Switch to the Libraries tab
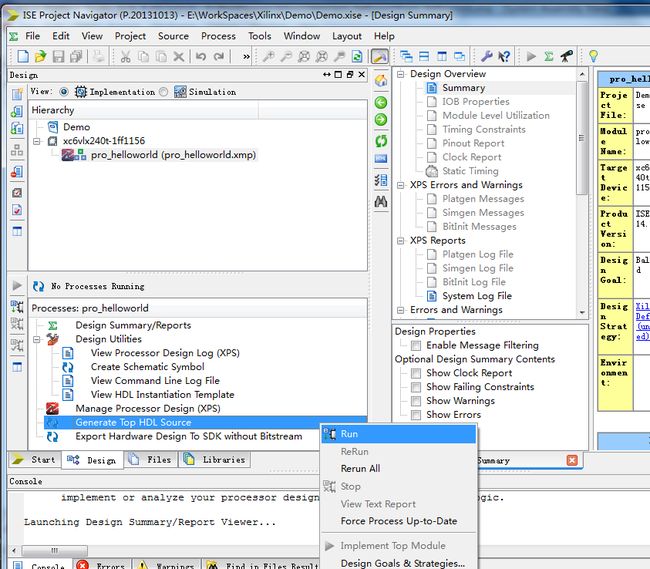 [x=215, y=460]
